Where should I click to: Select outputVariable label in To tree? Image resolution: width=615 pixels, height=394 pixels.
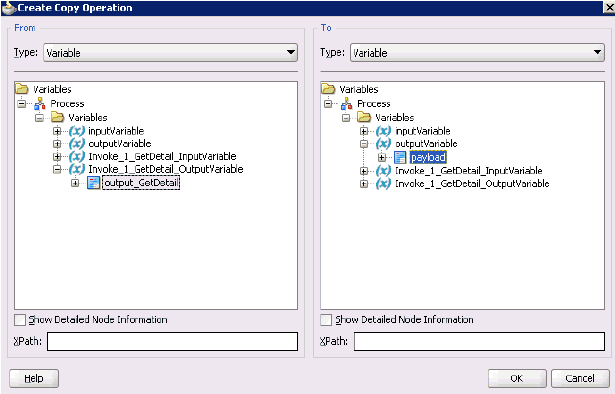coord(426,144)
